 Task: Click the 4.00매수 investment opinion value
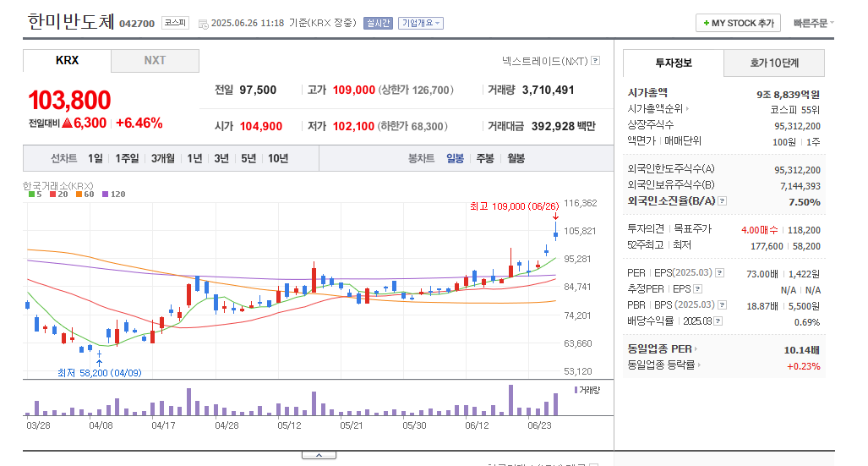coord(760,230)
